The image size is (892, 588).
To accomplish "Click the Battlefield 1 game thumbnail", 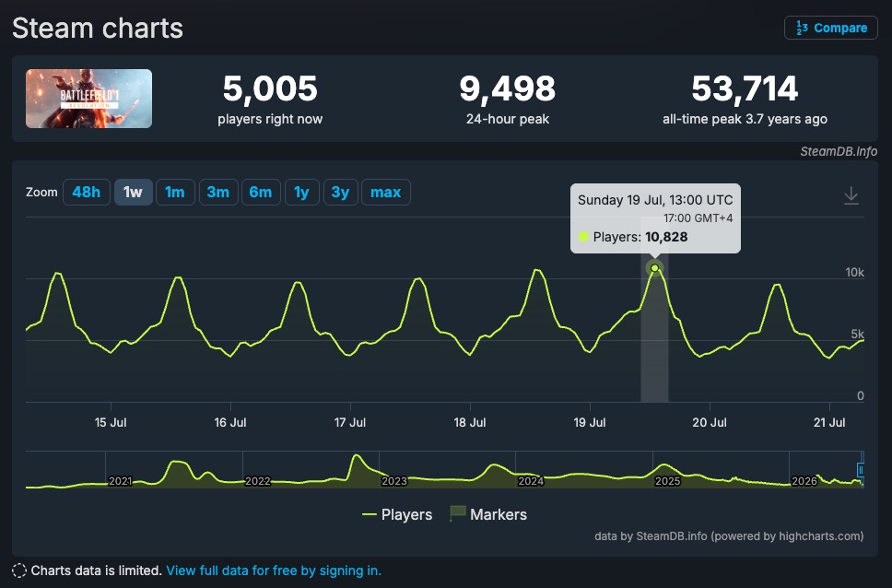I will point(88,99).
